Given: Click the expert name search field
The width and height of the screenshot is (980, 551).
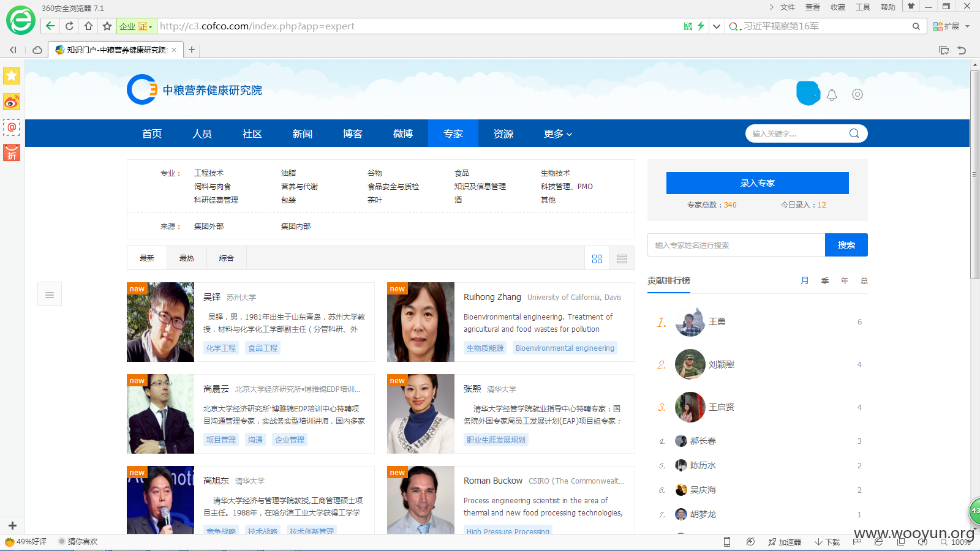Looking at the screenshot, I should 736,245.
